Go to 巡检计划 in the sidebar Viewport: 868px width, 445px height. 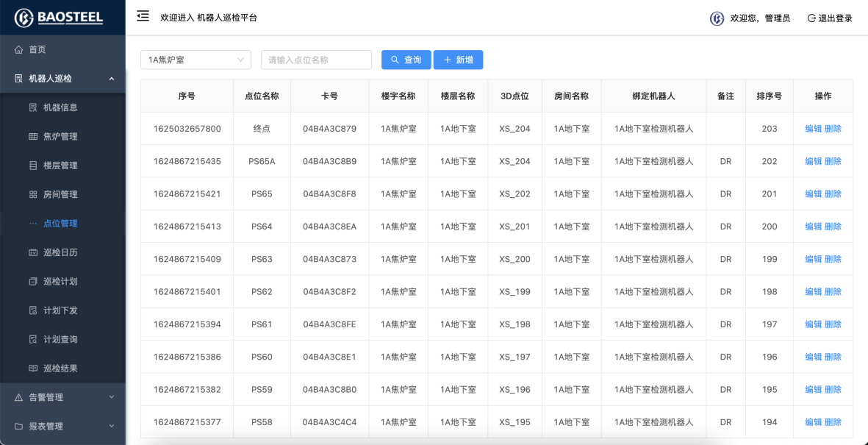(x=60, y=282)
